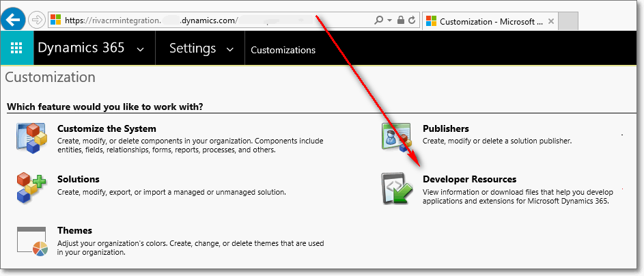Viewport: 644px width, 276px height.
Task: Open a new browser tab
Action: (x=568, y=21)
